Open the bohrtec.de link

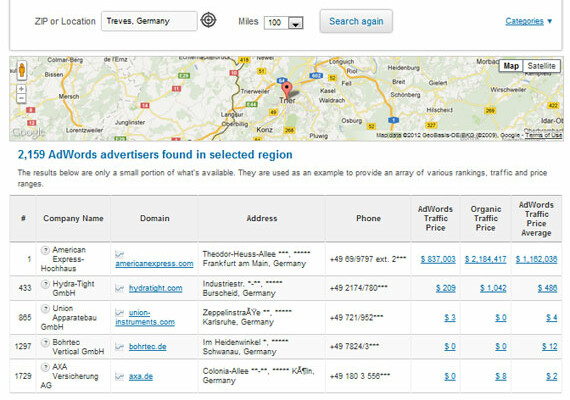[x=148, y=347]
